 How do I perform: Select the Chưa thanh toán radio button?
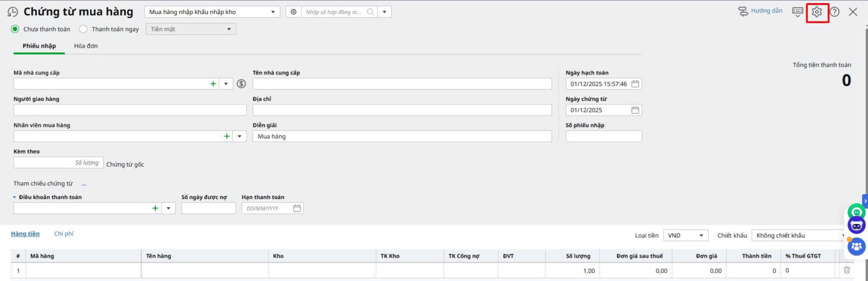click(15, 29)
